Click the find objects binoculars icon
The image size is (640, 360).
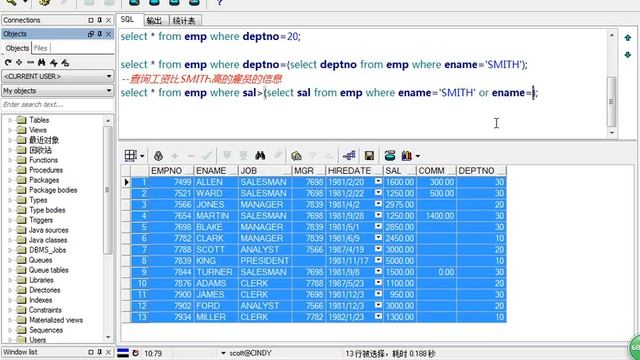coord(42,62)
